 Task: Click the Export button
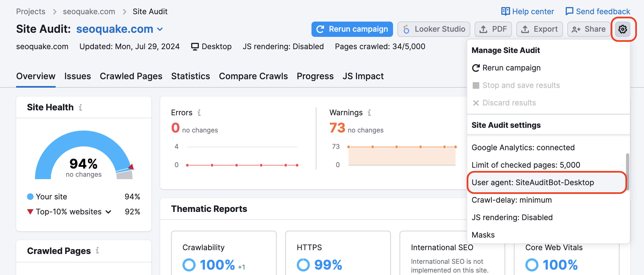540,29
